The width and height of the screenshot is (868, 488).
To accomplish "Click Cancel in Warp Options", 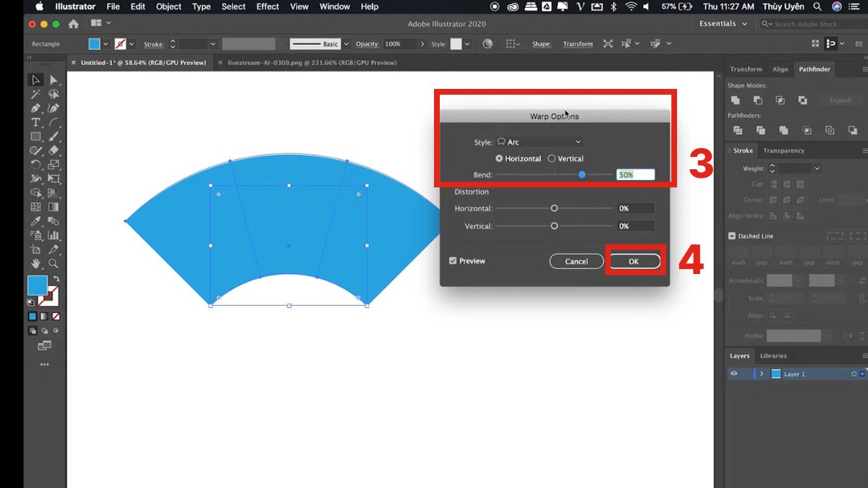I will [x=576, y=262].
